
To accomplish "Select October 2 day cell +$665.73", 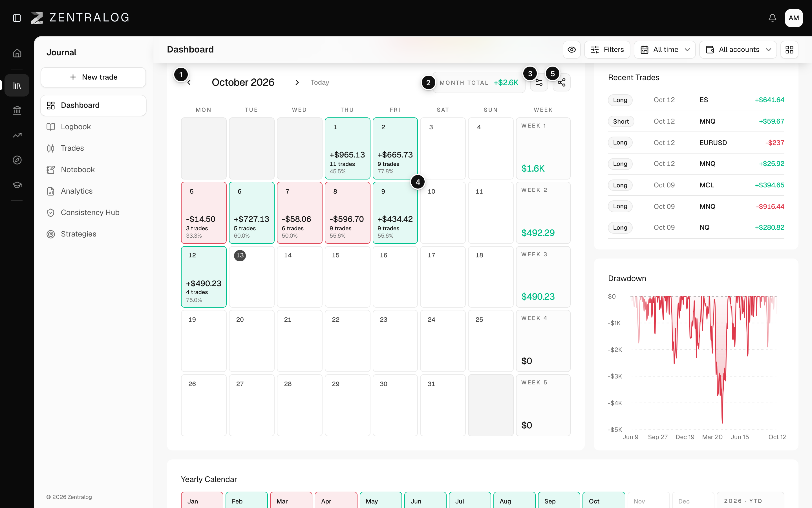I will pyautogui.click(x=395, y=148).
